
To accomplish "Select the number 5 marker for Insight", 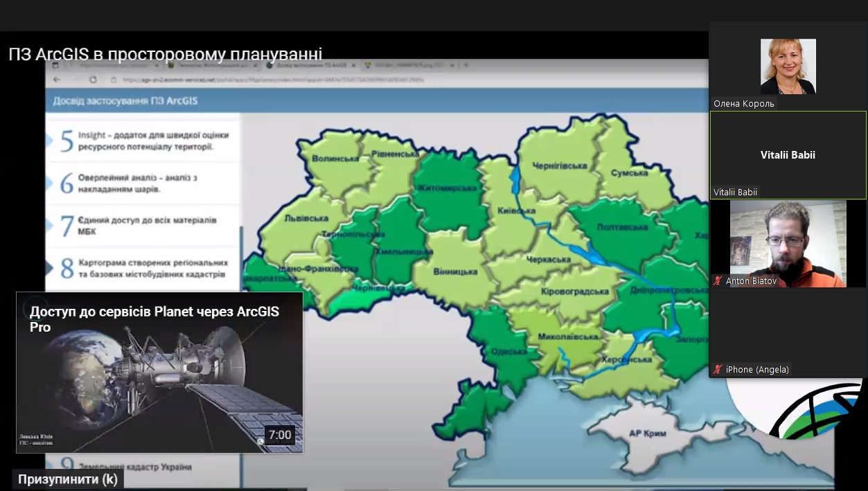I will [x=67, y=141].
